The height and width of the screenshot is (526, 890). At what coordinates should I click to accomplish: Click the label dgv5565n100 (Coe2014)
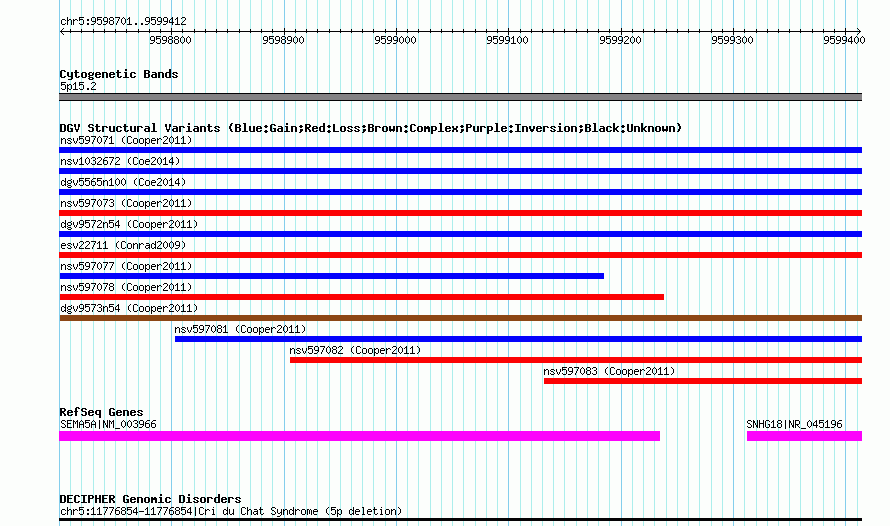[x=123, y=182]
